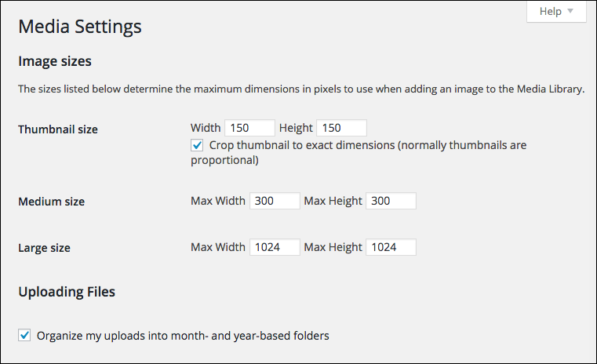
Task: Select the Large size Max Height field
Action: 390,247
